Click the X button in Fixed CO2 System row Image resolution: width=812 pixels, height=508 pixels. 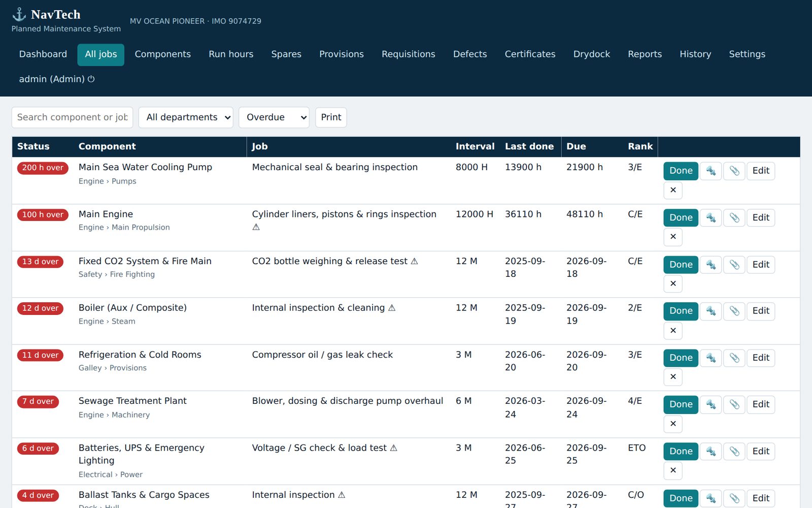[673, 283]
